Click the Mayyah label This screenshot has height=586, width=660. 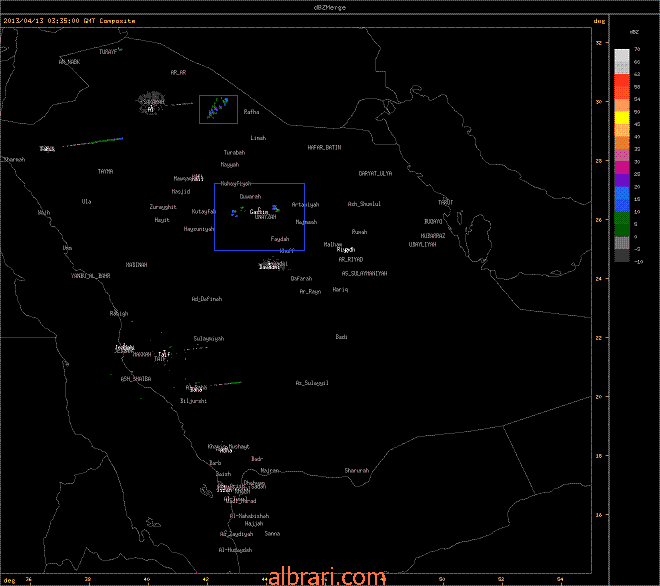coord(230,165)
